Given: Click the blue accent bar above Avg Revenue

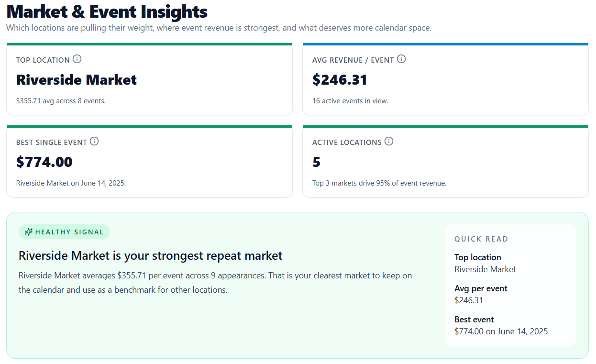Looking at the screenshot, I should [445, 44].
